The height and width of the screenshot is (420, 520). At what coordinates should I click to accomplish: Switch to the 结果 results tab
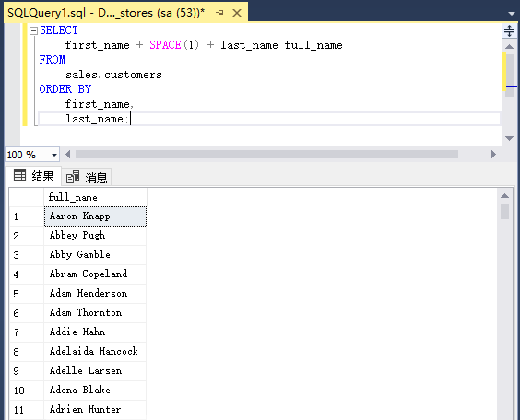tap(33, 176)
